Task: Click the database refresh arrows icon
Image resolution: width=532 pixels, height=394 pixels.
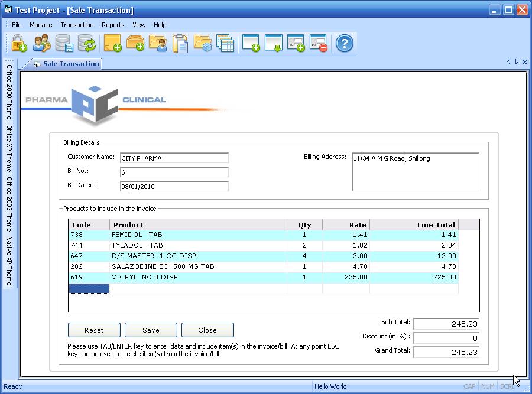Action: [87, 44]
